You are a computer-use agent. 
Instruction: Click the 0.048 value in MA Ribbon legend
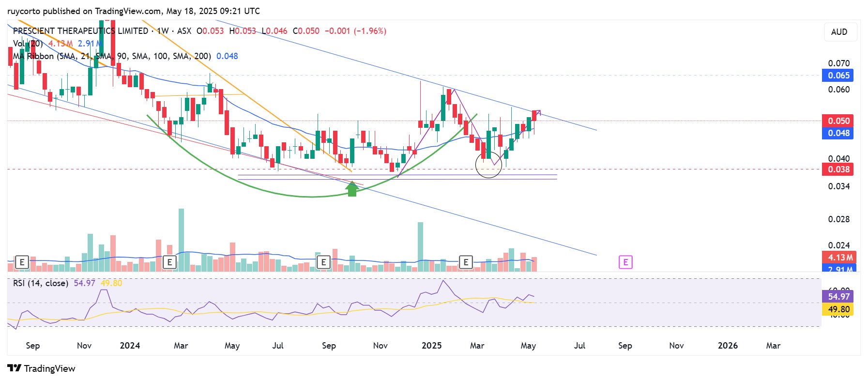pyautogui.click(x=227, y=56)
